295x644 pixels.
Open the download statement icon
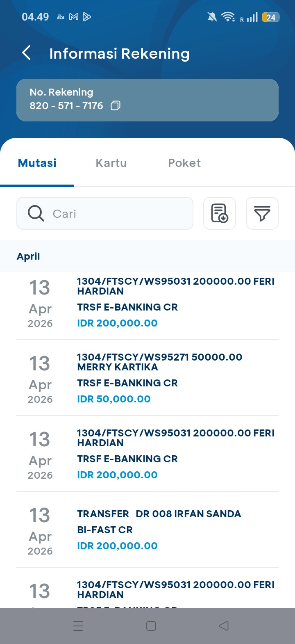pyautogui.click(x=220, y=213)
